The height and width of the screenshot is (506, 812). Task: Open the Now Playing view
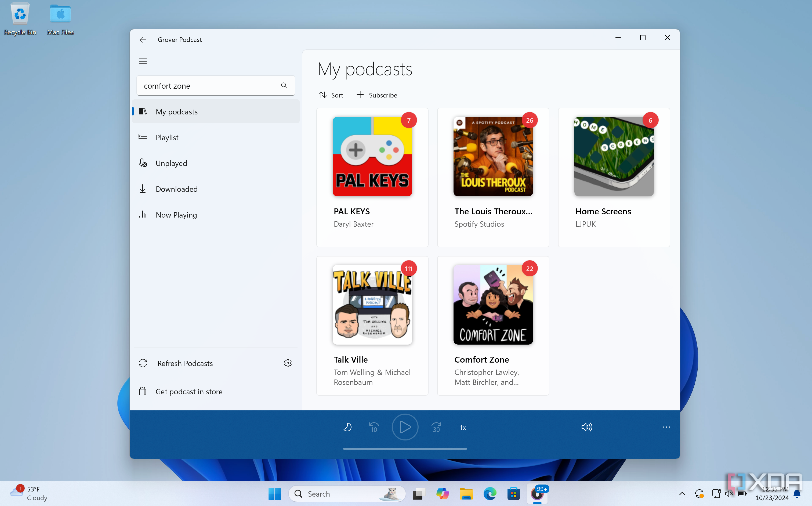pyautogui.click(x=216, y=215)
